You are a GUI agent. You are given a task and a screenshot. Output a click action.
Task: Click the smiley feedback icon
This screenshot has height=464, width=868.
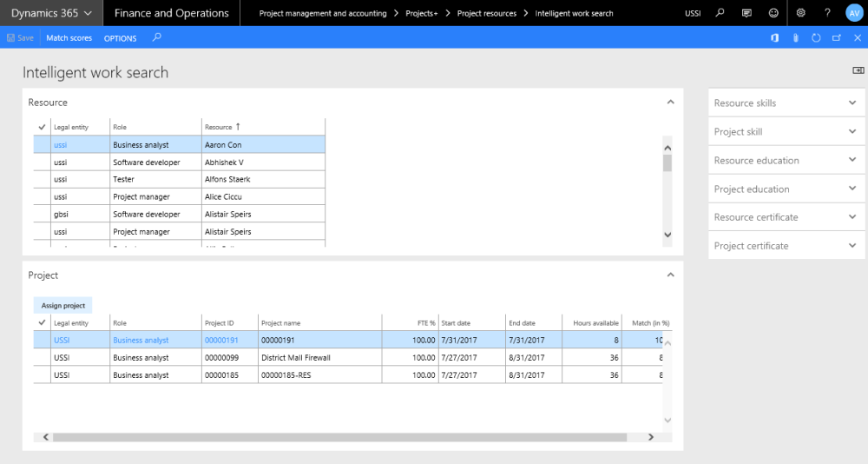click(773, 13)
